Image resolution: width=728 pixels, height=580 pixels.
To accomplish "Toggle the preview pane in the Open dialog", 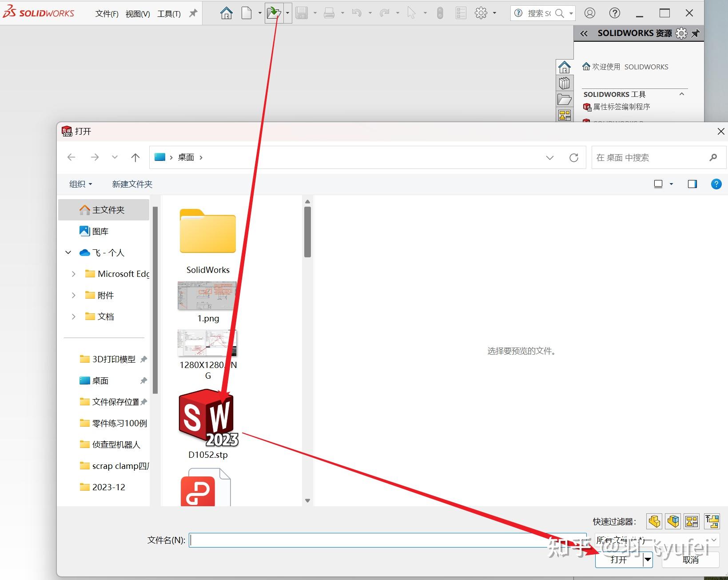I will pyautogui.click(x=692, y=184).
